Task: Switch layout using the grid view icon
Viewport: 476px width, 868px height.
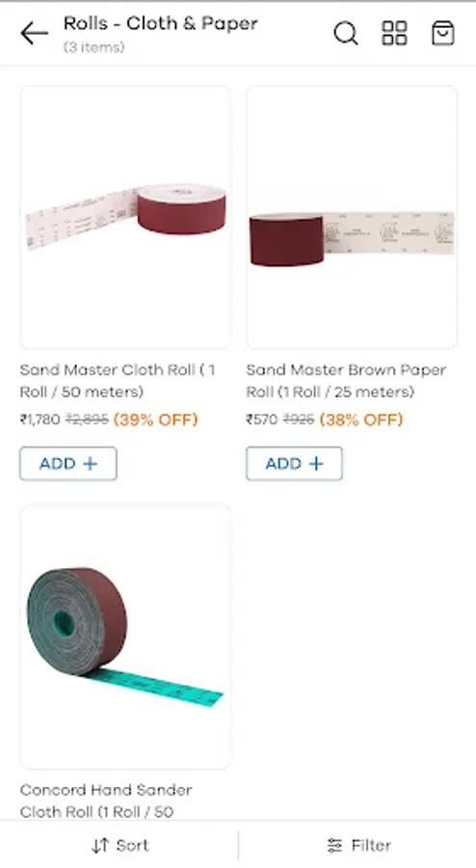Action: click(x=394, y=33)
